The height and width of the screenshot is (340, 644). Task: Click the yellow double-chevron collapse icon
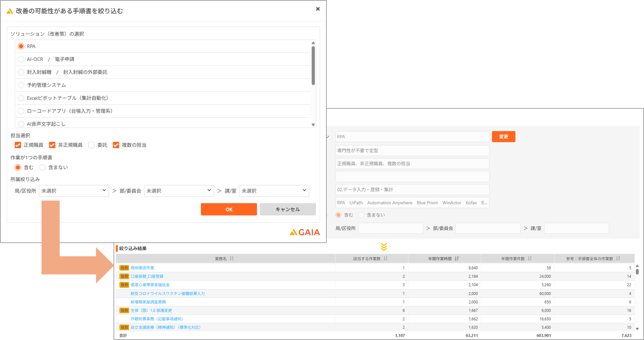384,247
